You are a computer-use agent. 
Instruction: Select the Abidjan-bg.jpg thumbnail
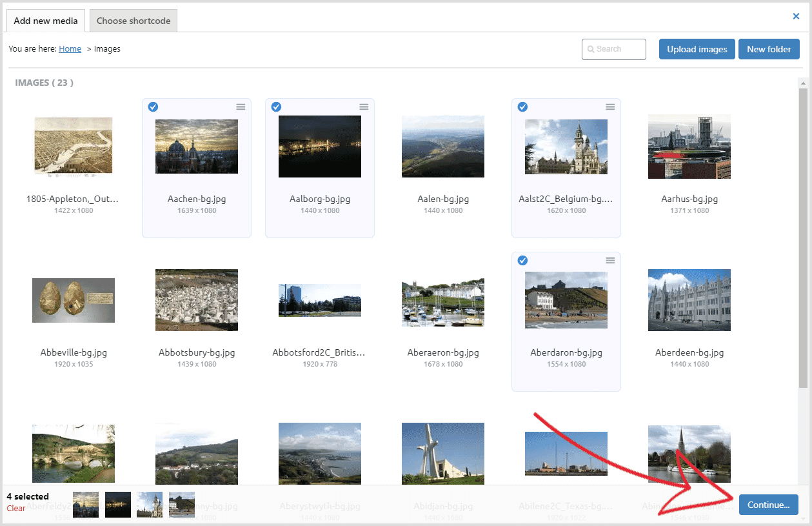tap(443, 453)
